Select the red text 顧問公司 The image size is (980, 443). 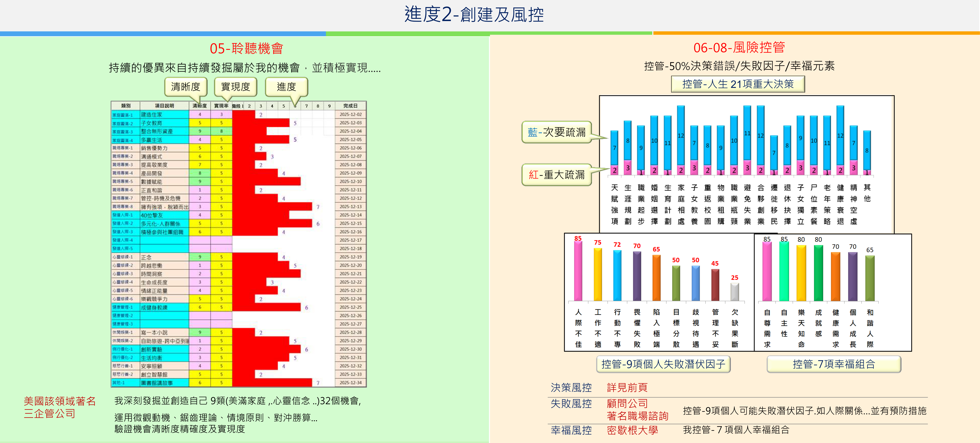tap(627, 403)
